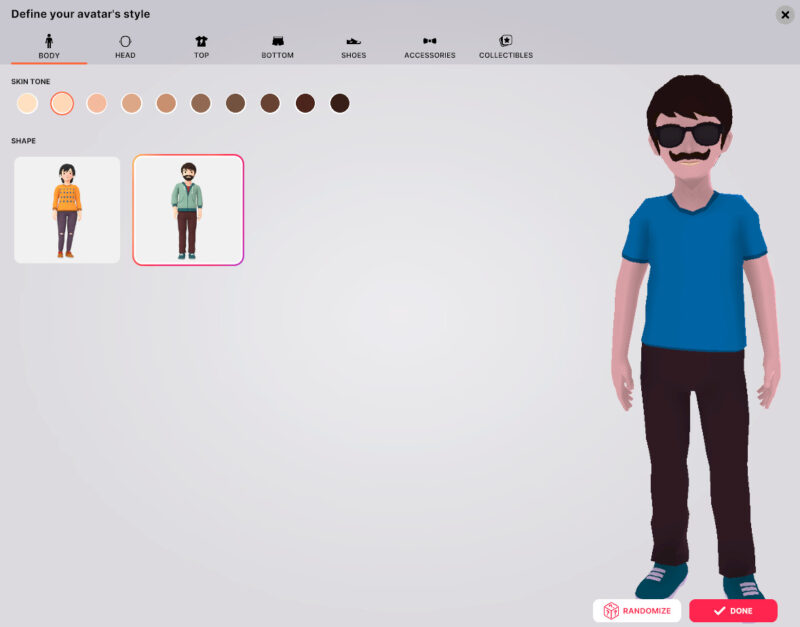This screenshot has height=627, width=800.
Task: Open the Accessories bow tie tab
Action: click(429, 41)
